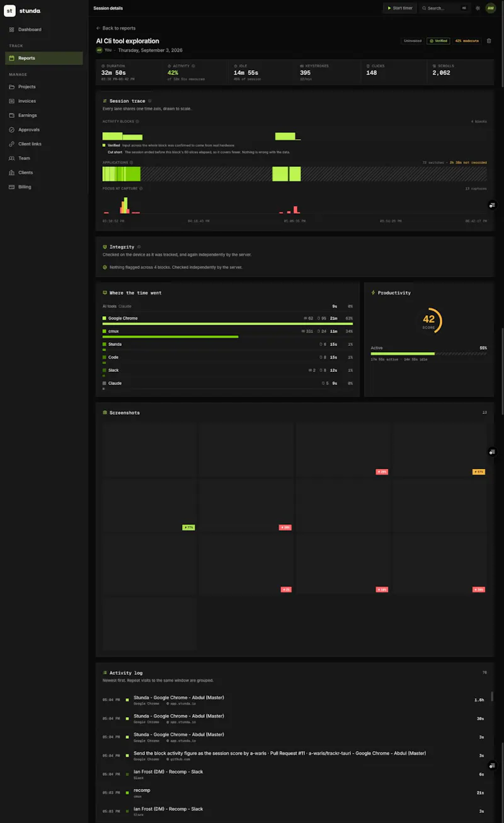Click the stunda logo
Viewport: 504px width, 823px height.
coord(22,11)
